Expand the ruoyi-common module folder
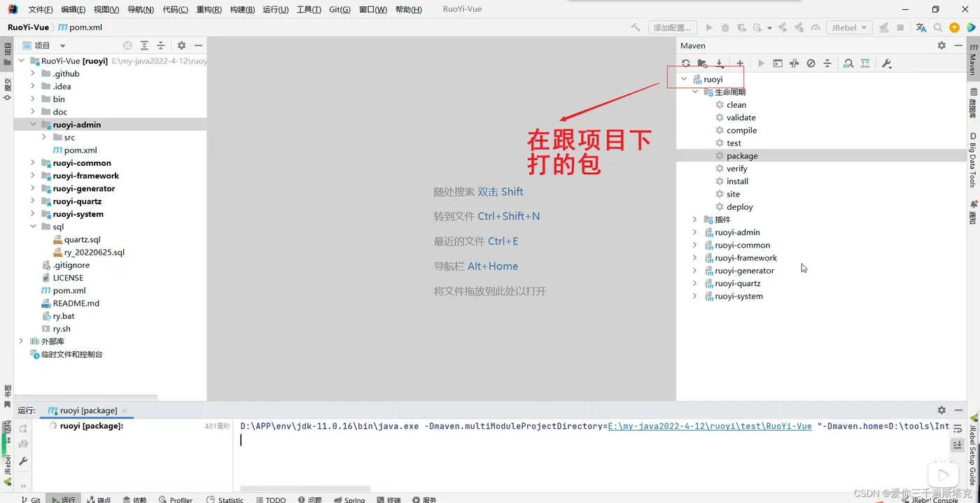Viewport: 980px width, 503px height. 33,163
